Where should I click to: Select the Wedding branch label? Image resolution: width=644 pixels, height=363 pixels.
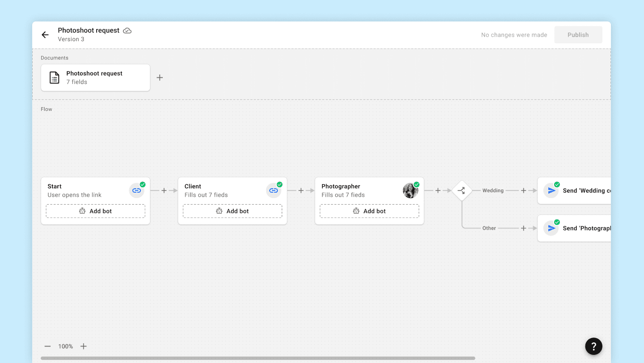point(493,190)
